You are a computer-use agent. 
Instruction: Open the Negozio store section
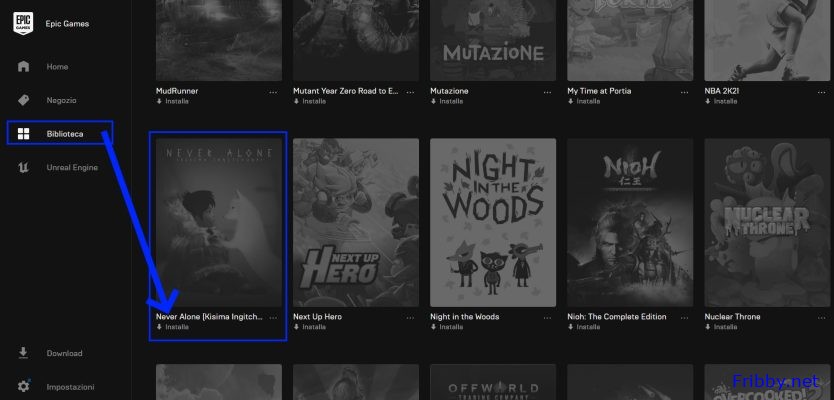61,100
